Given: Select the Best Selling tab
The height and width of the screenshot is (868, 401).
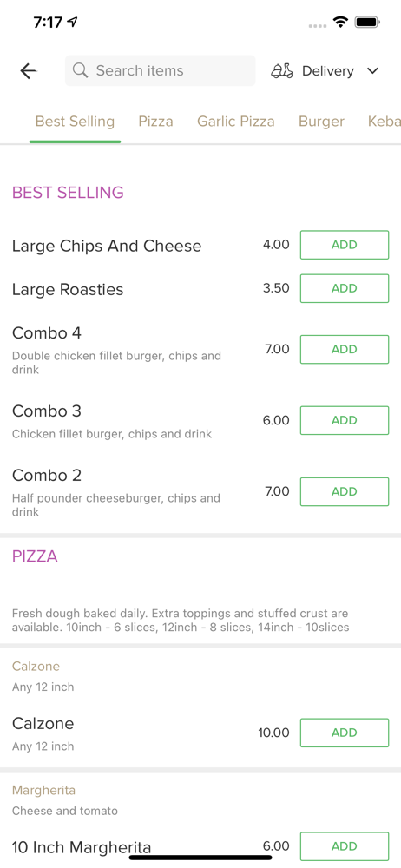Looking at the screenshot, I should 75,122.
